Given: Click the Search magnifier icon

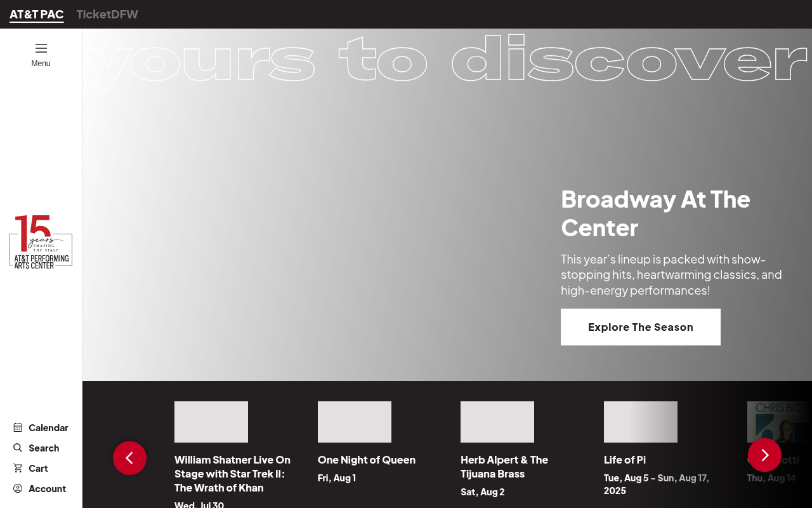Looking at the screenshot, I should [x=18, y=448].
